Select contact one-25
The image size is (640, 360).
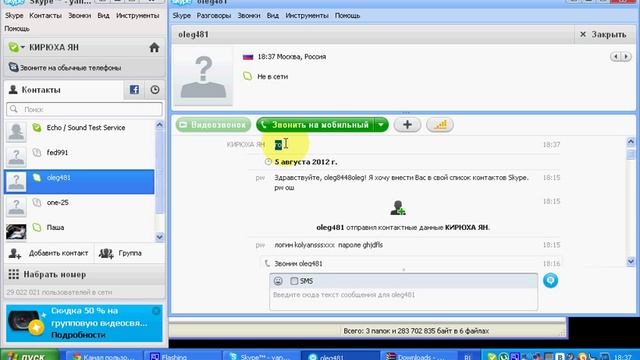pyautogui.click(x=80, y=206)
